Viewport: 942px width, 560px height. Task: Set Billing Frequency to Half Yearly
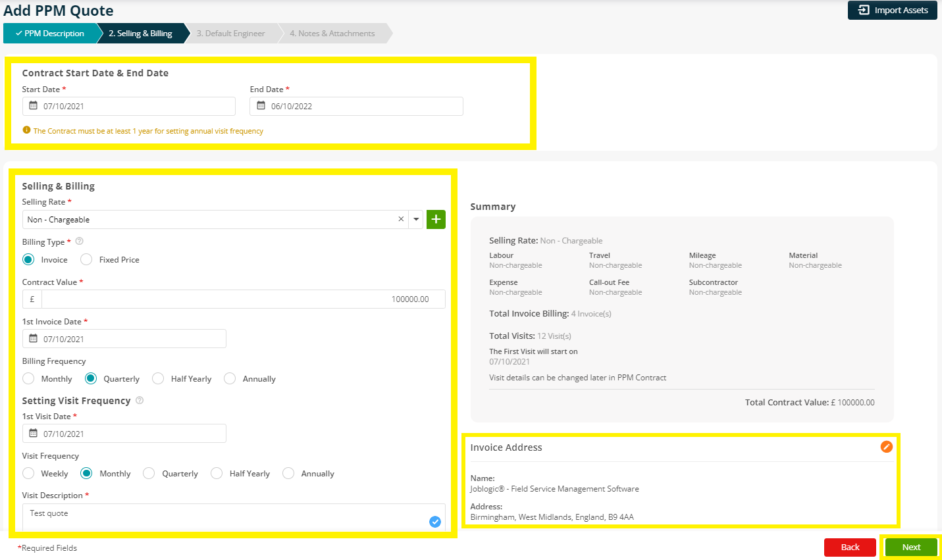(x=158, y=378)
